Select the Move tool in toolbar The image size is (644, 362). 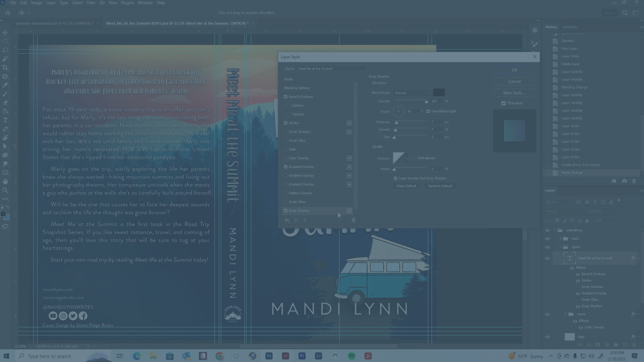point(5,33)
